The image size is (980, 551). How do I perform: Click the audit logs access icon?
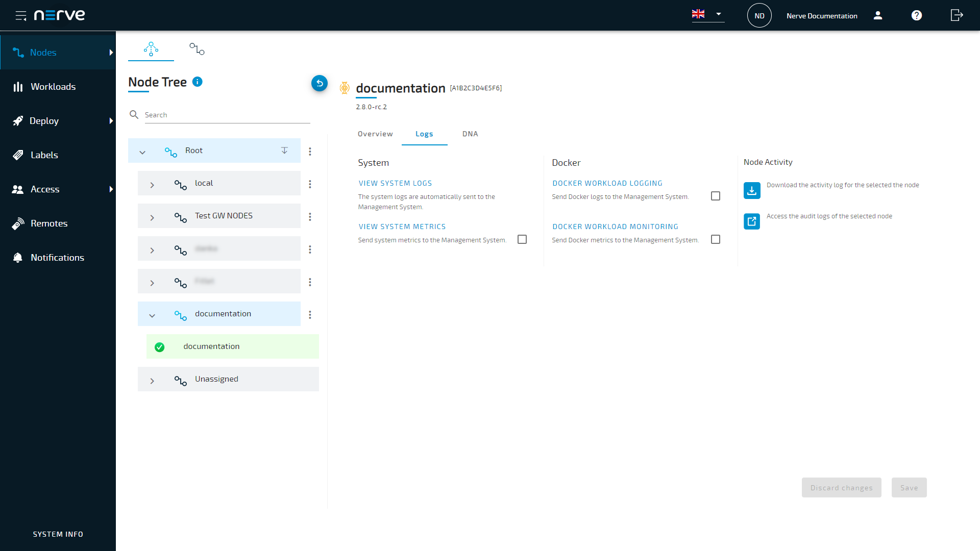coord(751,221)
